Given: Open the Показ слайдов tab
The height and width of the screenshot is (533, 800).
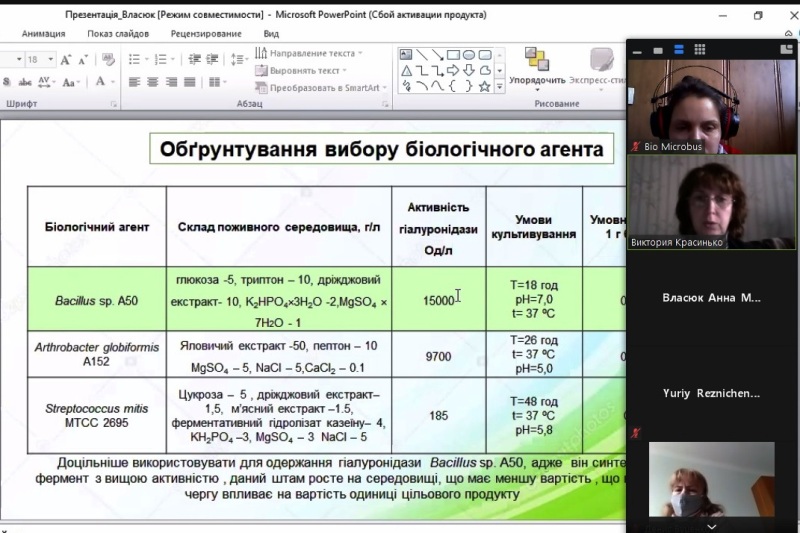Looking at the screenshot, I should [118, 34].
